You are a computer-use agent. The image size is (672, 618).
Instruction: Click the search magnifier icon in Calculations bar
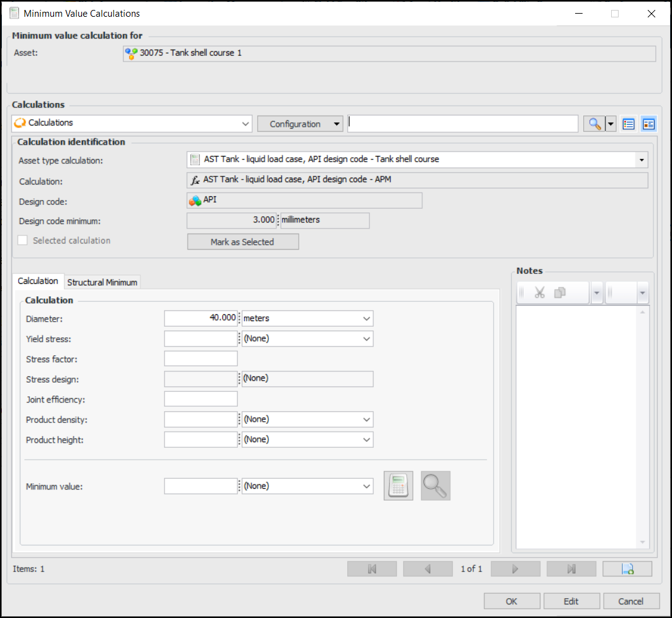594,124
